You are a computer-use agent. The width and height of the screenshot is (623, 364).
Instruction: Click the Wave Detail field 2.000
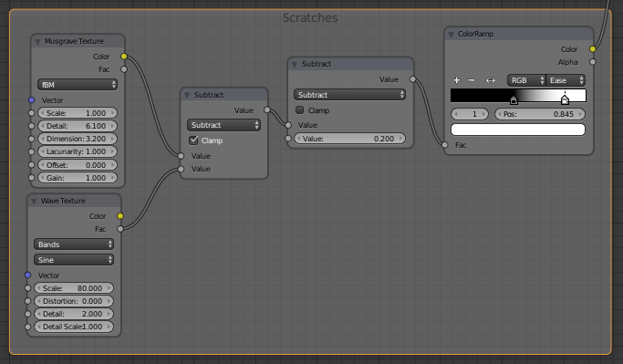coord(74,314)
